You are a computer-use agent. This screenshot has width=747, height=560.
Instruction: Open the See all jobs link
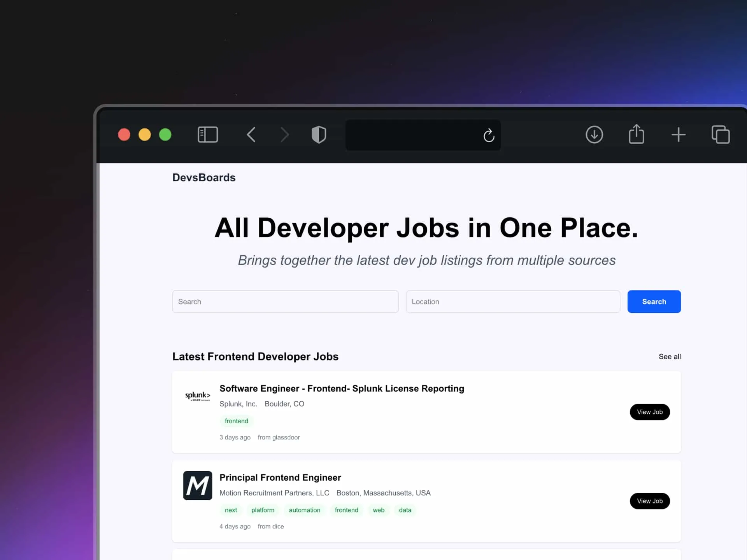pyautogui.click(x=669, y=357)
